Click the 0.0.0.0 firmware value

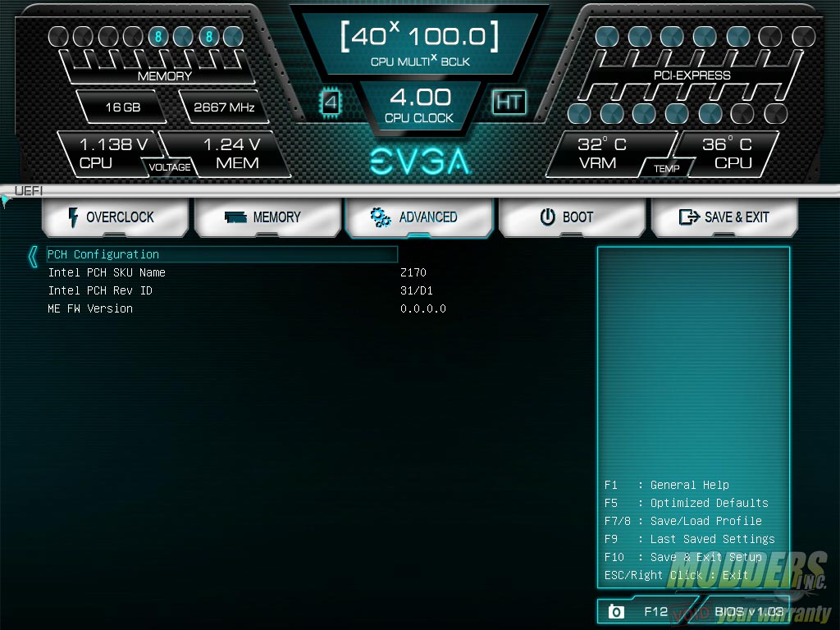pos(422,309)
